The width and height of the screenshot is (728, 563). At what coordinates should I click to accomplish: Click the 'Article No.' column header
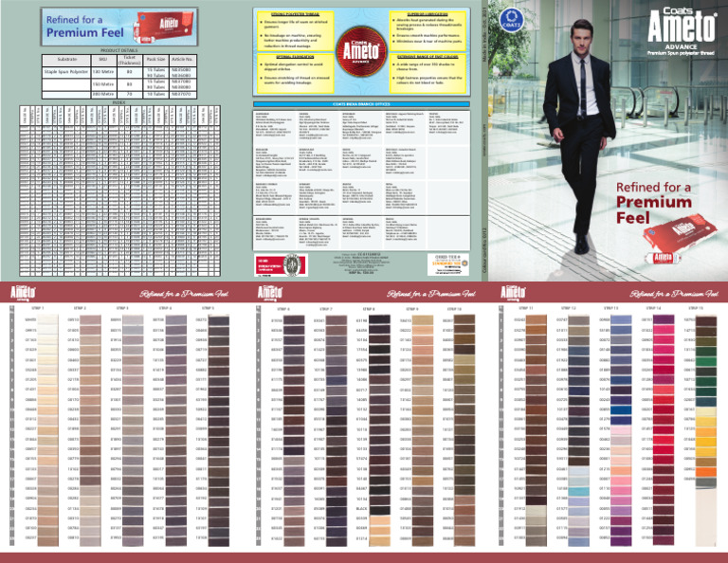182,60
